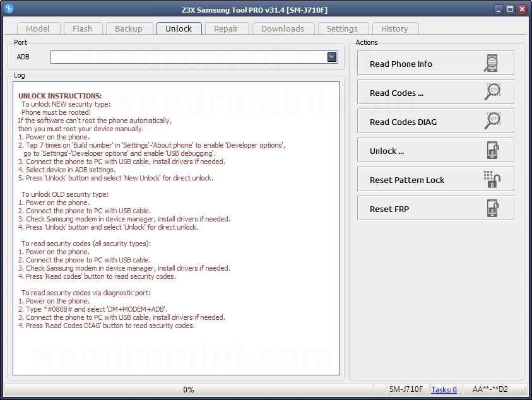Click the Z3X application icon in title bar
The image size is (532, 400).
(x=9, y=9)
